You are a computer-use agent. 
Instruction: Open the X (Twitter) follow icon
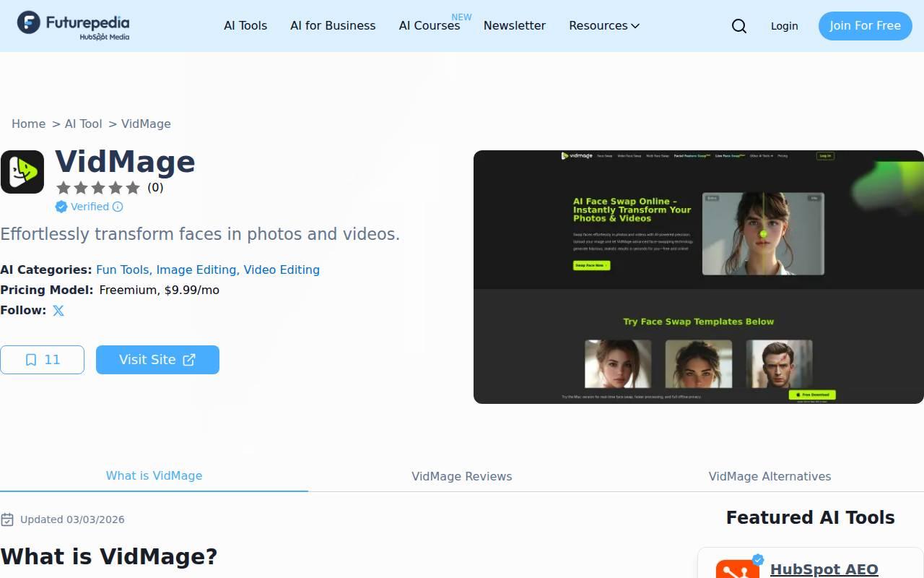point(58,311)
